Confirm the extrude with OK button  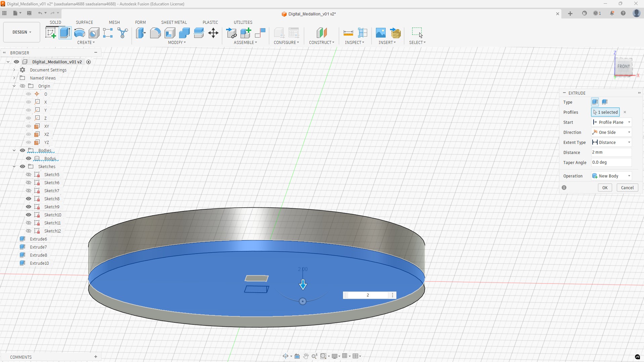(605, 188)
